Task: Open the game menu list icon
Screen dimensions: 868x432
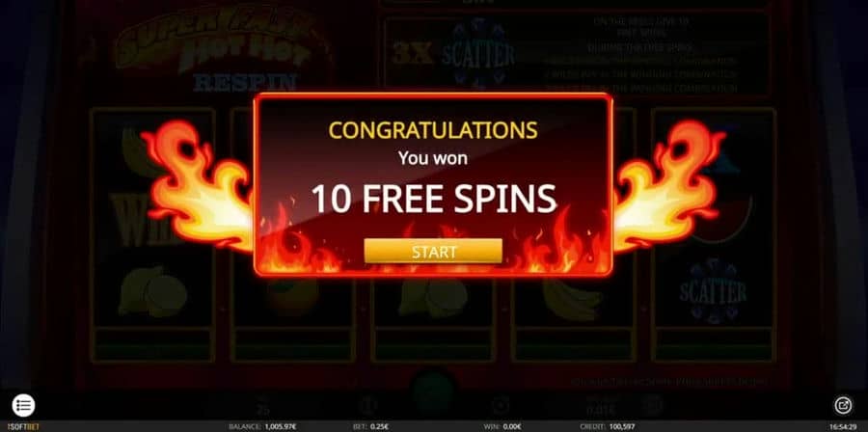Action: point(23,405)
